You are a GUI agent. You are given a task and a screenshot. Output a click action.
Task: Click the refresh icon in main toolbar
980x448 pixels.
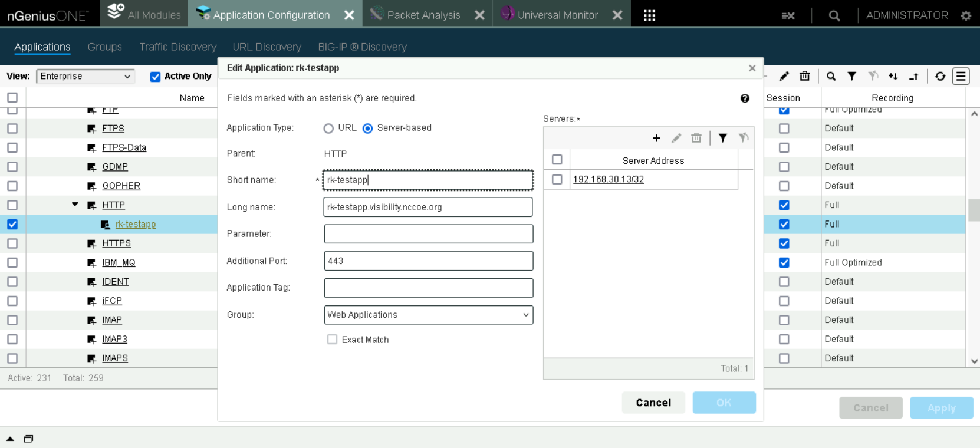(x=940, y=76)
